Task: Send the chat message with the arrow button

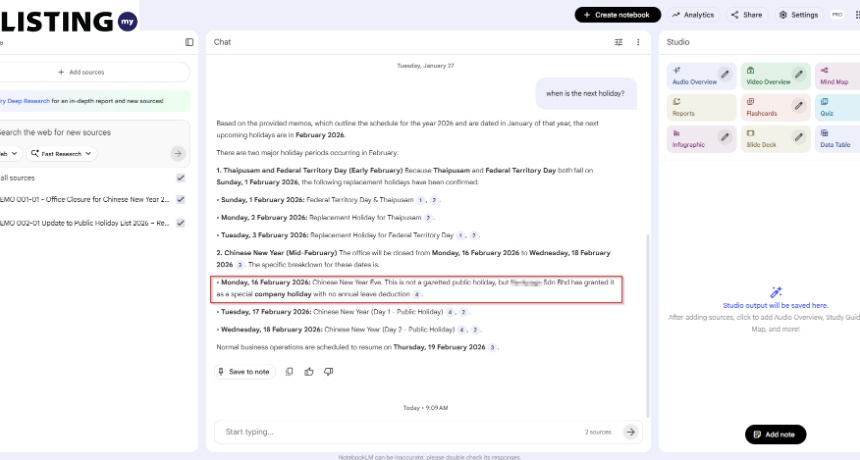Action: tap(631, 432)
